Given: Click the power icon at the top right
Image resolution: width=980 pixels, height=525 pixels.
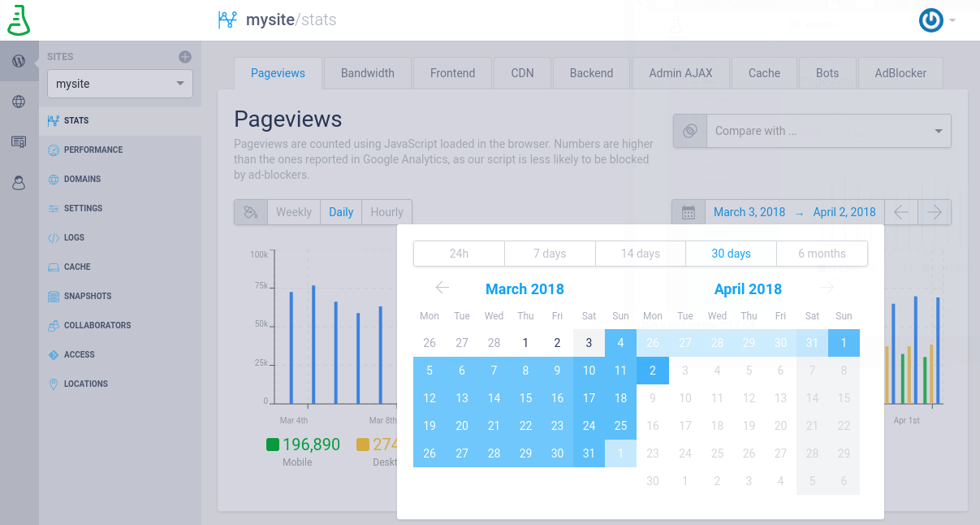Looking at the screenshot, I should tap(930, 20).
